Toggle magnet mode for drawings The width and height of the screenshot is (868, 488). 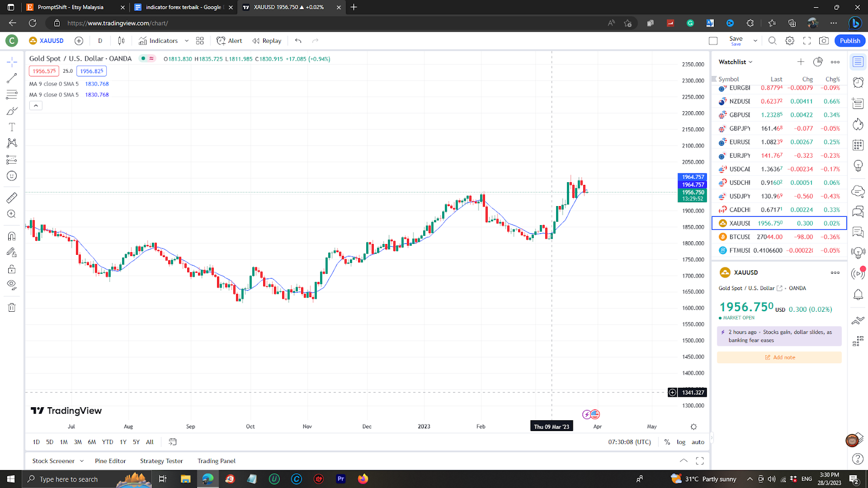click(x=12, y=236)
